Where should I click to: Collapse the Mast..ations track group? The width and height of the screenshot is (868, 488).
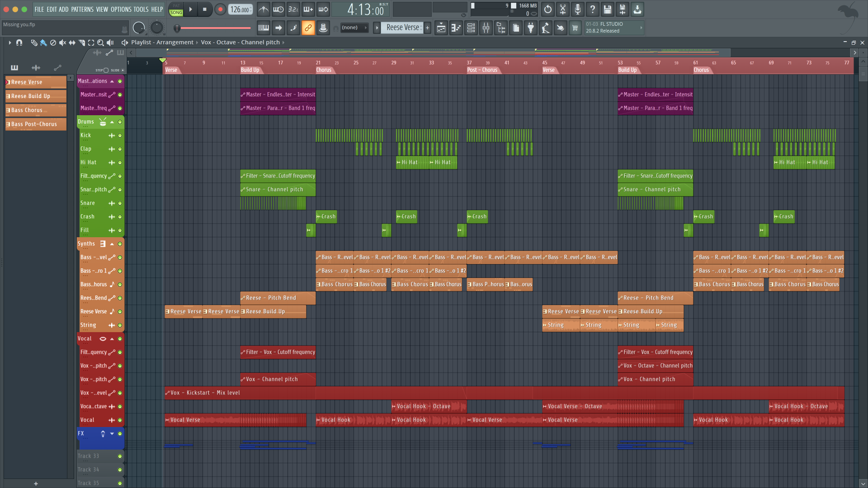tap(112, 81)
